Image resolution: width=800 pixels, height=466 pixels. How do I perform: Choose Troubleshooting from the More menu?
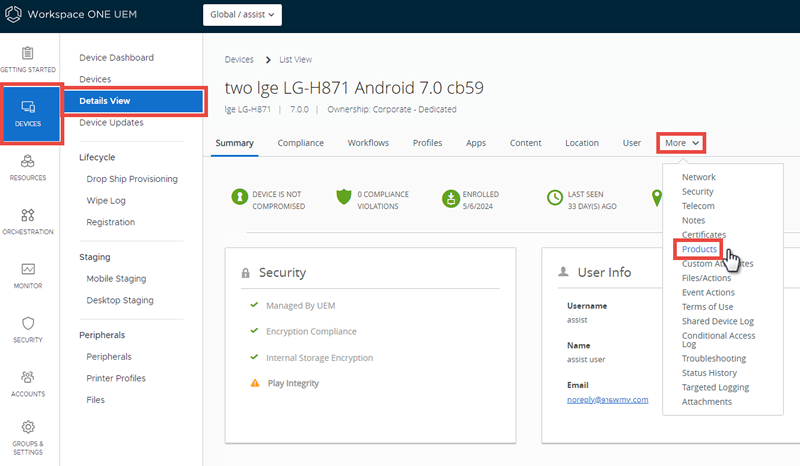[714, 359]
